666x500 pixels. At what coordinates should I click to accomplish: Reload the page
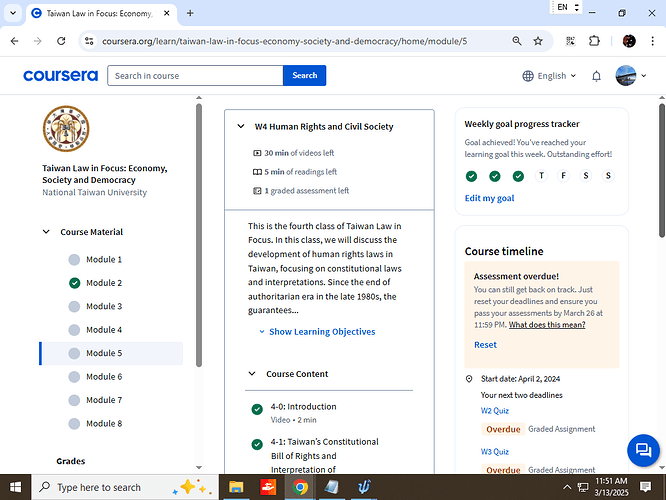[x=61, y=41]
